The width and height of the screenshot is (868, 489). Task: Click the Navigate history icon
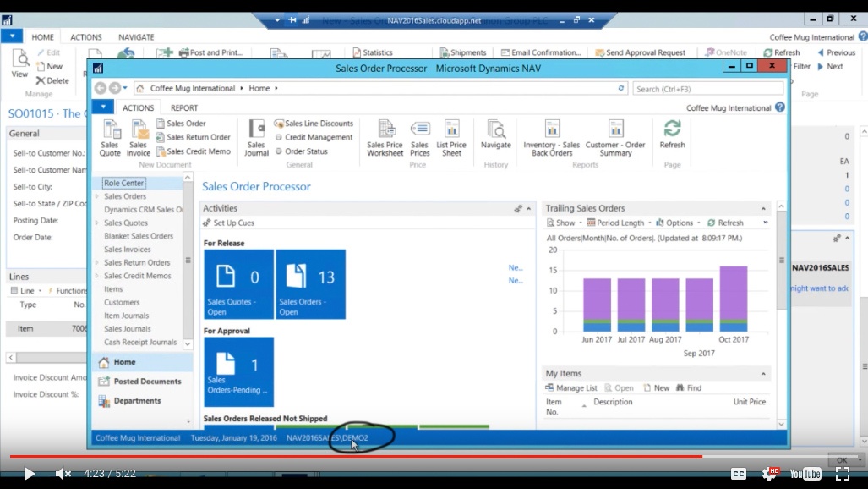click(x=496, y=135)
